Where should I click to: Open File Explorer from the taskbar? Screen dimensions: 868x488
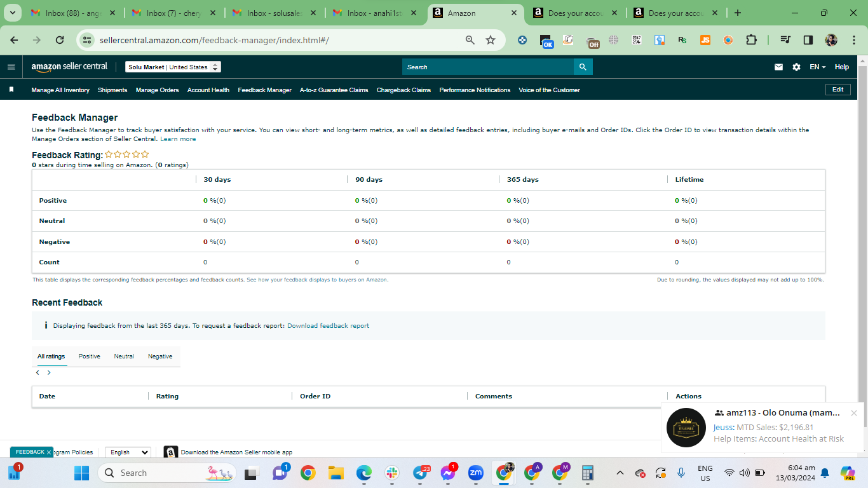click(x=336, y=473)
